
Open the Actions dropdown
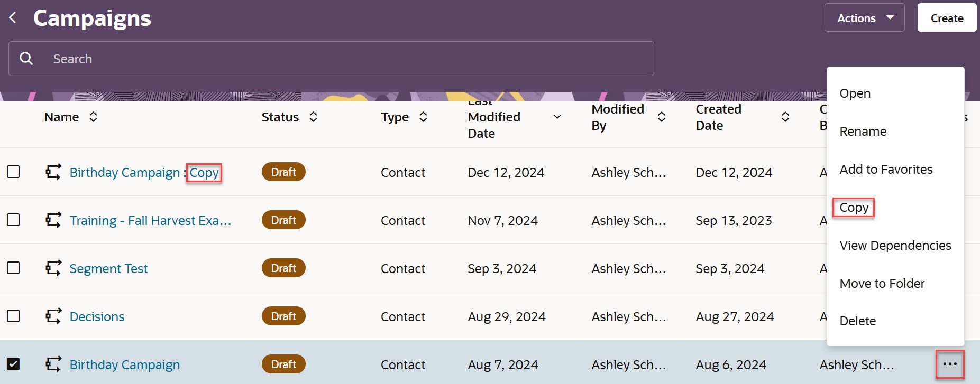[864, 18]
